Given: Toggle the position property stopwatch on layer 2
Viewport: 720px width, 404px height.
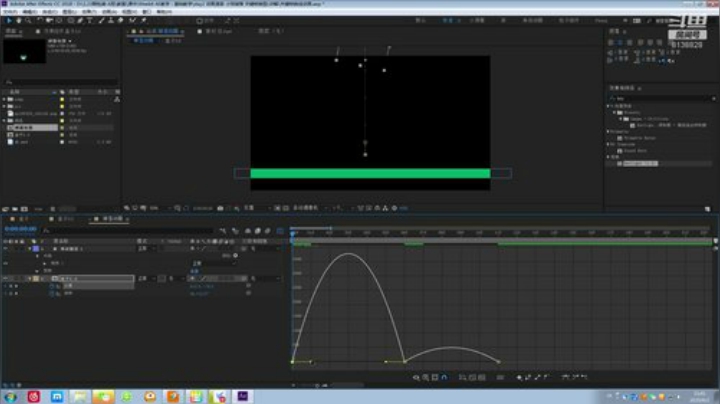Looking at the screenshot, I should [51, 286].
